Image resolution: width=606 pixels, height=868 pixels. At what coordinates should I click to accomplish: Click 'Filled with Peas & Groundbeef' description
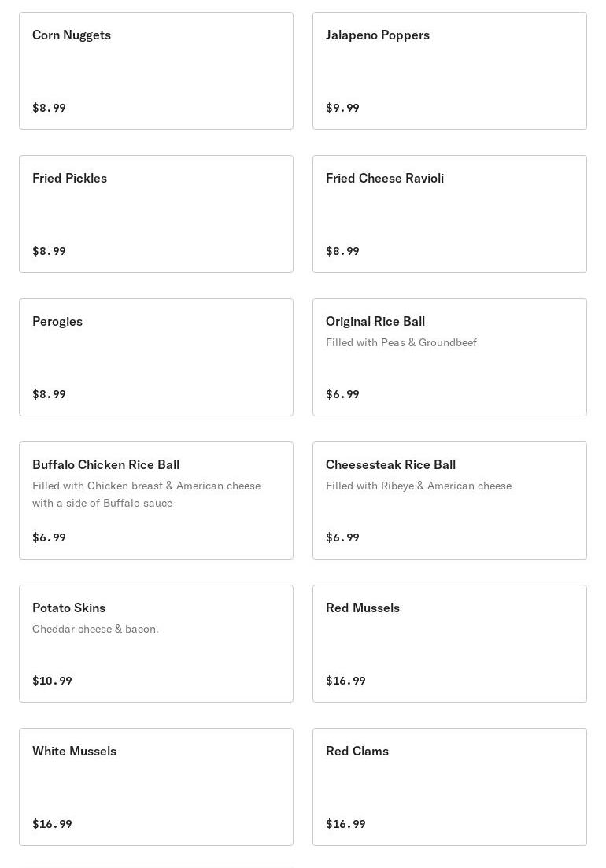coord(401,342)
